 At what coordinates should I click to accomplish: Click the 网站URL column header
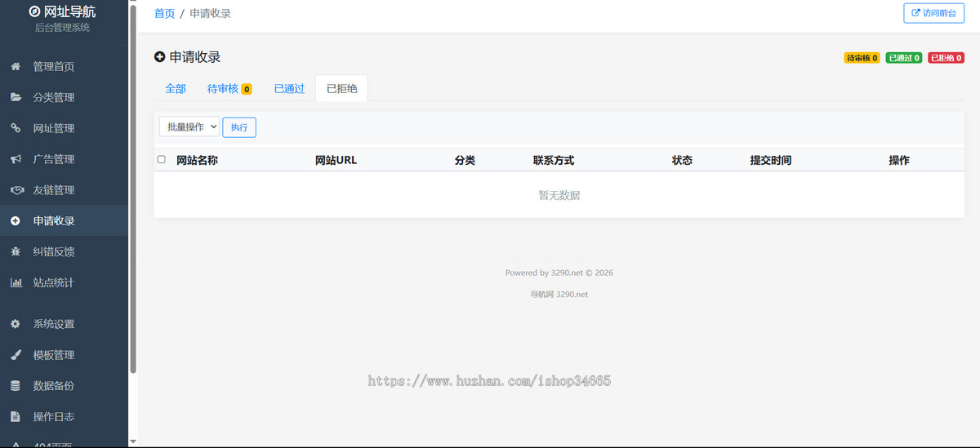click(x=336, y=160)
